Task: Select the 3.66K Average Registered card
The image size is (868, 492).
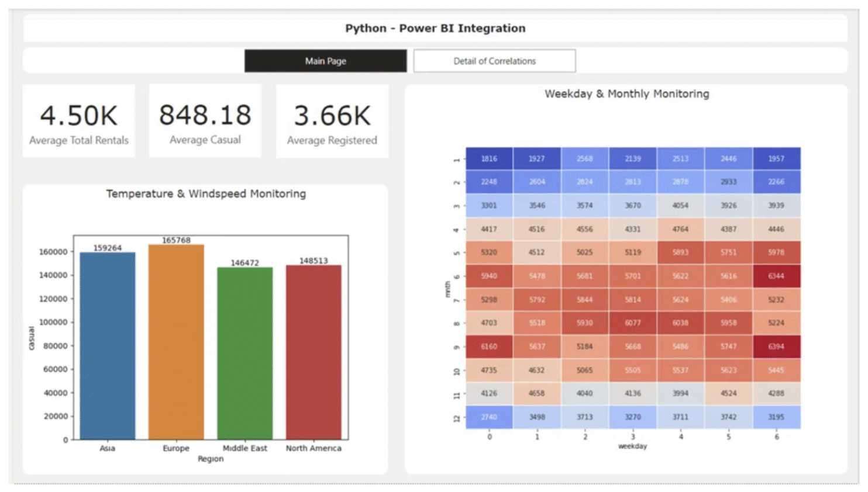Action: 332,121
